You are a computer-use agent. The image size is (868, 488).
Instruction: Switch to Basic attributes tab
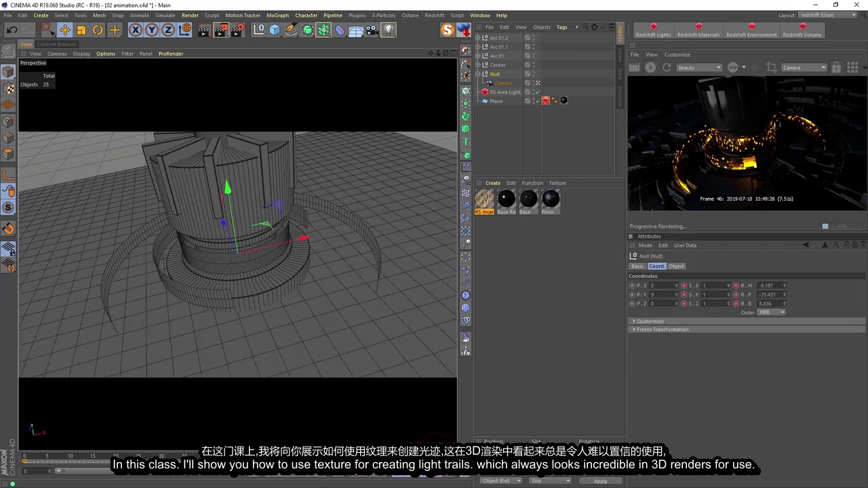[637, 266]
